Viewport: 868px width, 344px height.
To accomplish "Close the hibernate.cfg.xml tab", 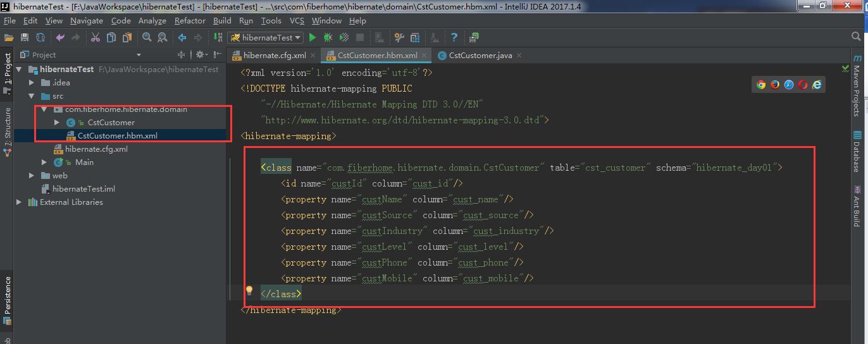I will 313,56.
